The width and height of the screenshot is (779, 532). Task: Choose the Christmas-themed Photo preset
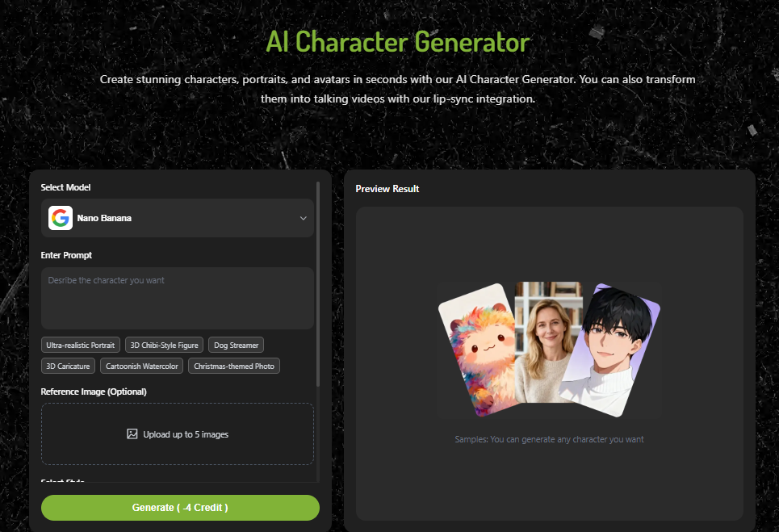234,366
